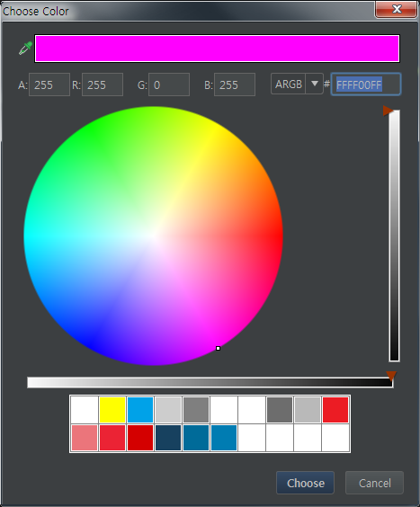Activate the eyedropper color picker icon

click(x=25, y=49)
